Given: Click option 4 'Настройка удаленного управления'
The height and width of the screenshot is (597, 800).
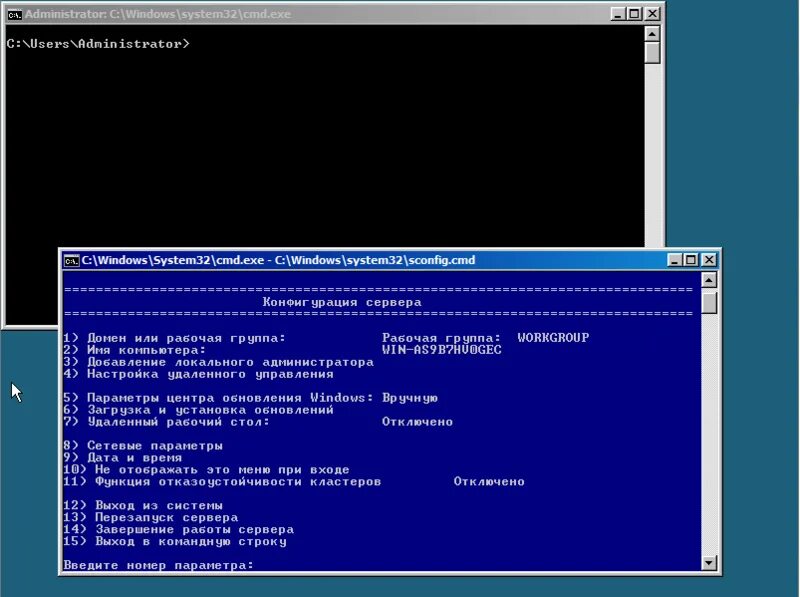Looking at the screenshot, I should pyautogui.click(x=198, y=374).
